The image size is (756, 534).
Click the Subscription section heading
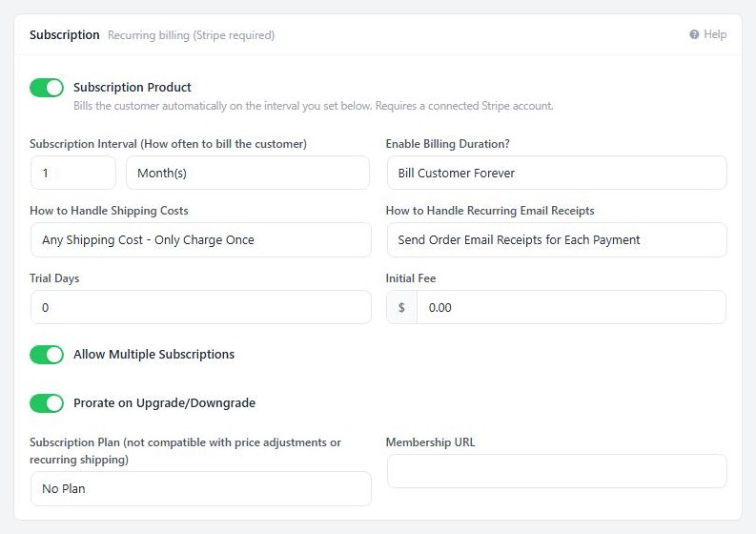65,34
